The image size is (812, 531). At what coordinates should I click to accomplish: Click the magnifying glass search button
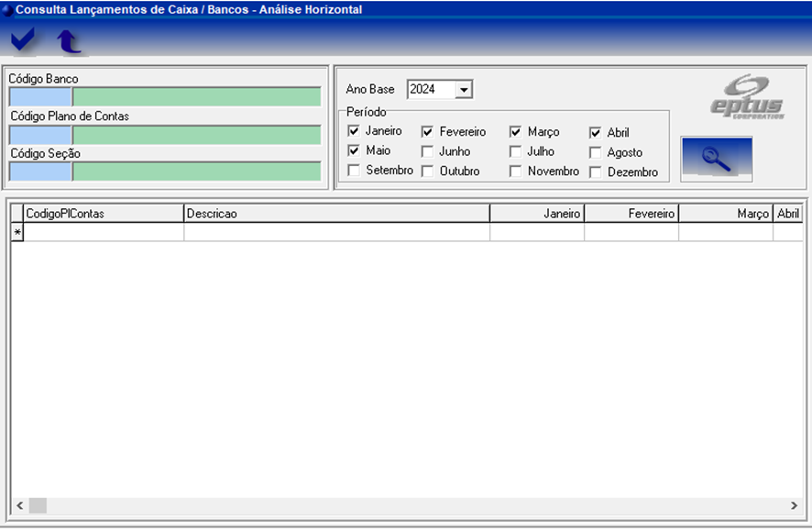pos(716,159)
